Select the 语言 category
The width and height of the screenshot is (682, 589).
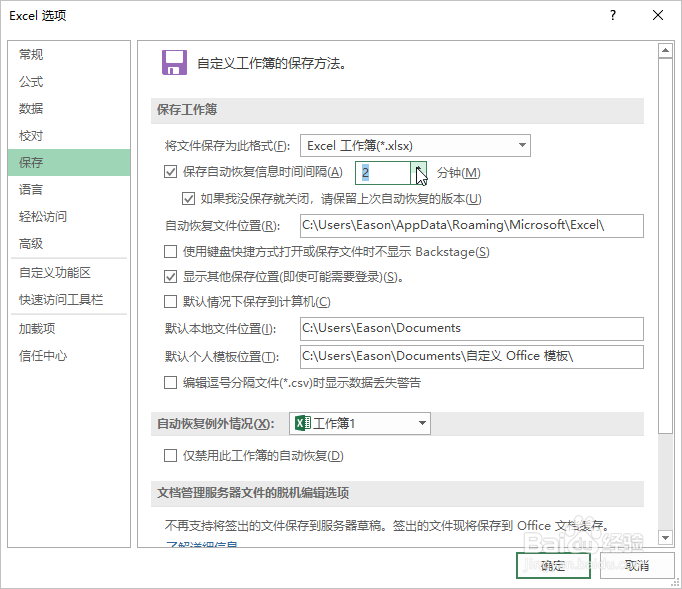(69, 190)
